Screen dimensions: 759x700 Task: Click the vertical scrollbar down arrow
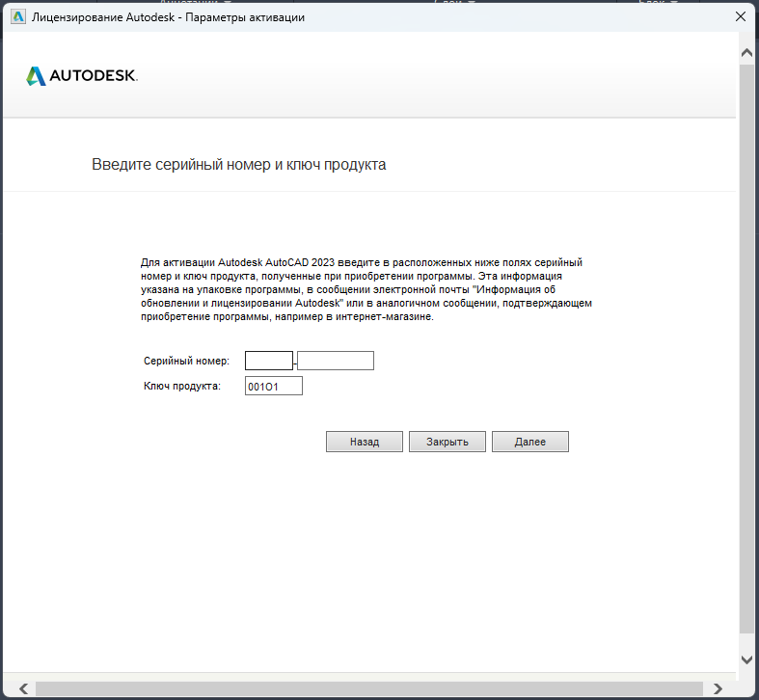pyautogui.click(x=746, y=660)
